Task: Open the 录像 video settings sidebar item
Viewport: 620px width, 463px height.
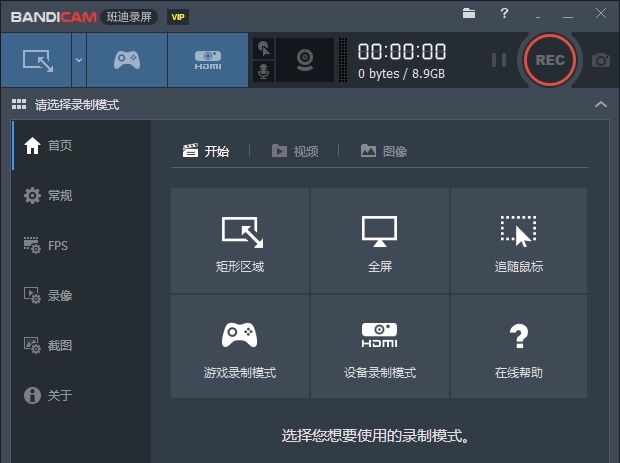Action: coord(82,295)
